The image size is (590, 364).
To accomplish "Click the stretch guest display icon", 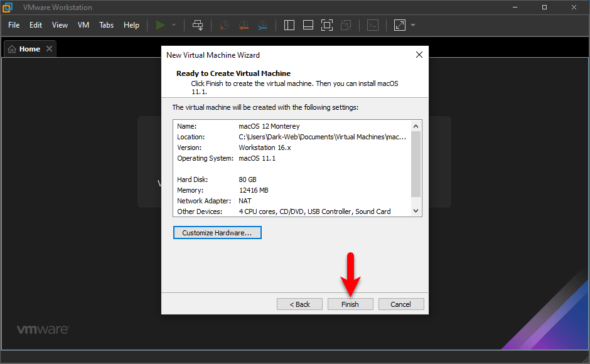I will pyautogui.click(x=400, y=25).
